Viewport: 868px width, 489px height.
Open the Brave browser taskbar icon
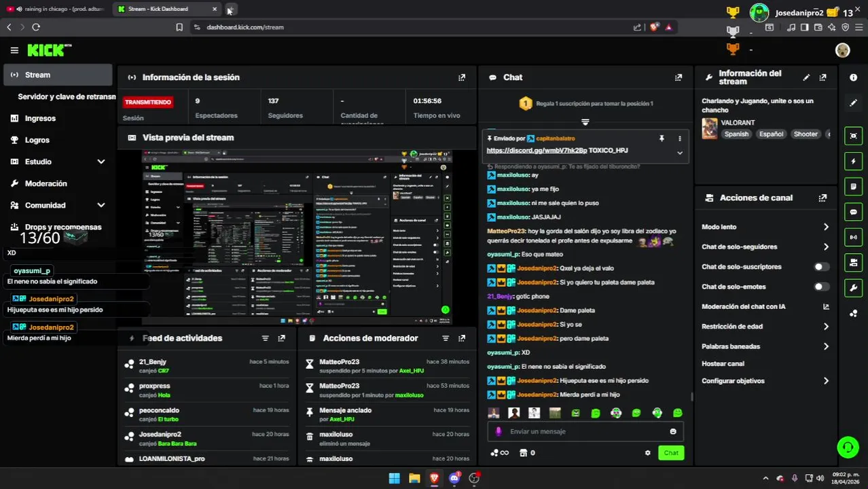434,478
